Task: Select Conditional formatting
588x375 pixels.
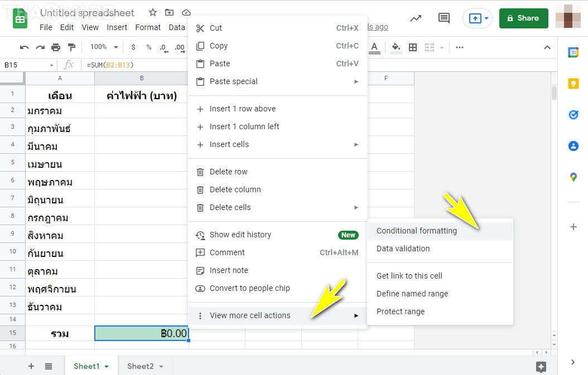Action: point(440,231)
